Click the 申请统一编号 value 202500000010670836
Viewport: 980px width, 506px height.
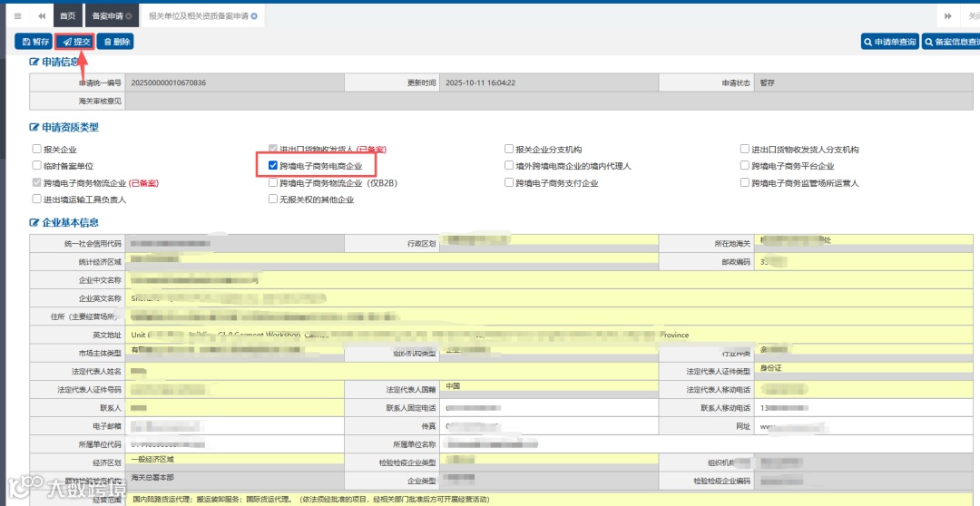pyautogui.click(x=169, y=83)
